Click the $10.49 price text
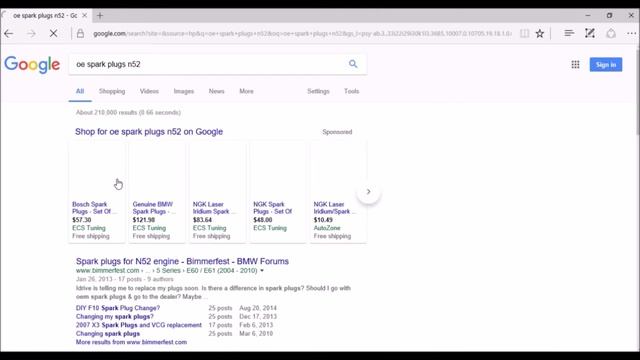Screen dimensions: 640x360 [323, 220]
